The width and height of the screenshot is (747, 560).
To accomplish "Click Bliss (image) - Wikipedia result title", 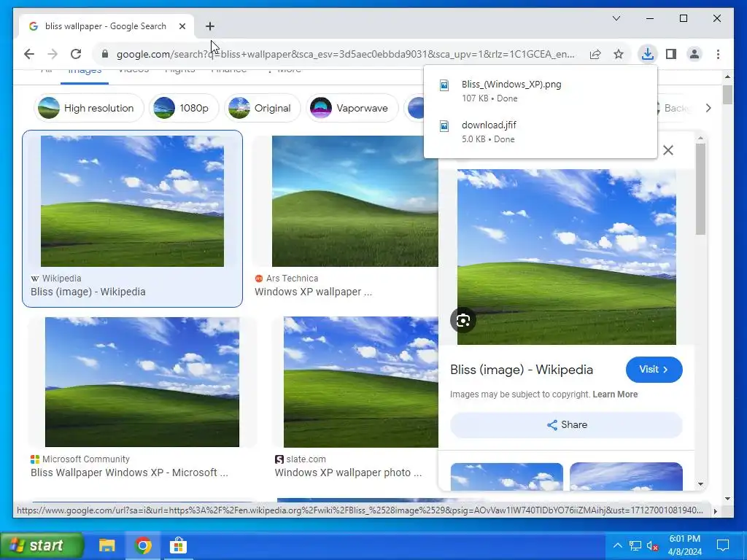I will (x=88, y=292).
